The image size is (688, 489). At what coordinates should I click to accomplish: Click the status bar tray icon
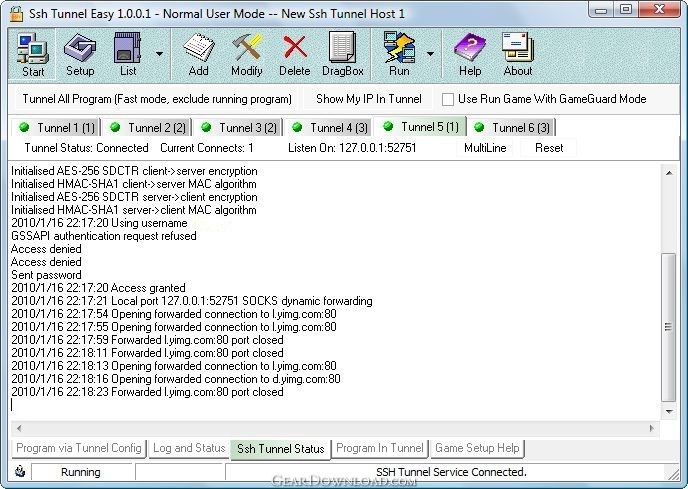tap(20, 472)
